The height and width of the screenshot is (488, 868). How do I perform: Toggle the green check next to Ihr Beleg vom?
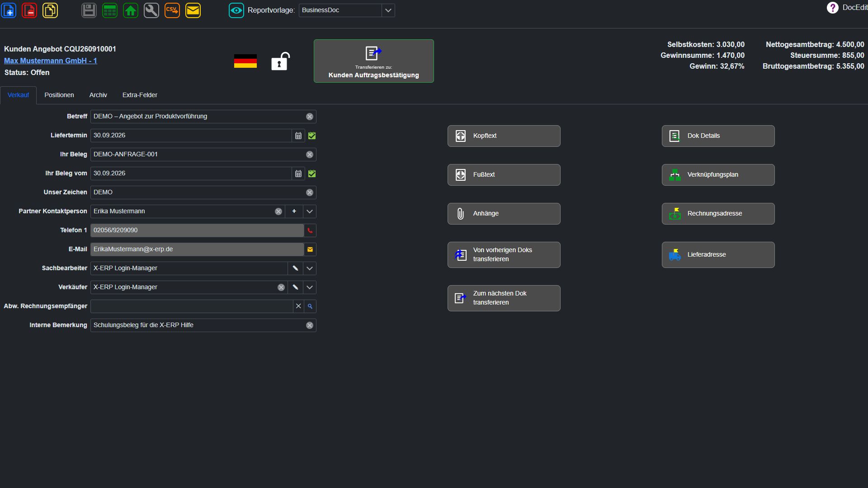pos(312,174)
